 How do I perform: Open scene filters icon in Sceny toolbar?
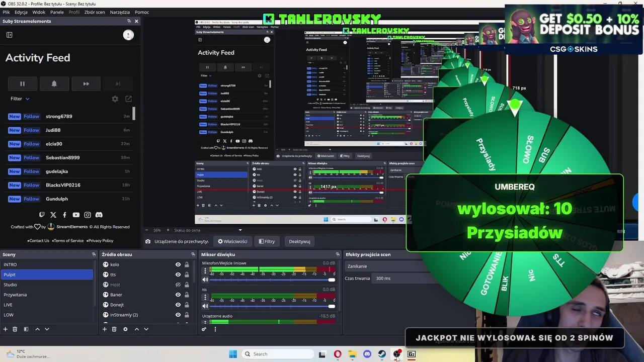coord(26,329)
